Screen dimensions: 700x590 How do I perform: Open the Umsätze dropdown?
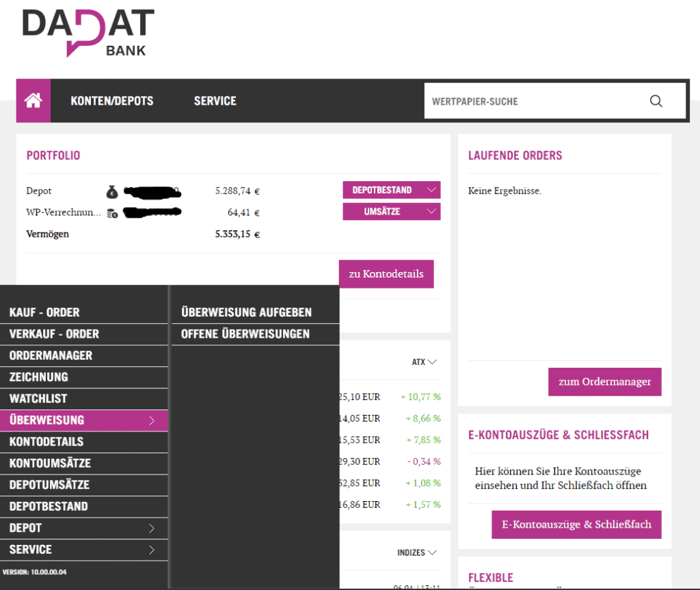[x=391, y=212]
